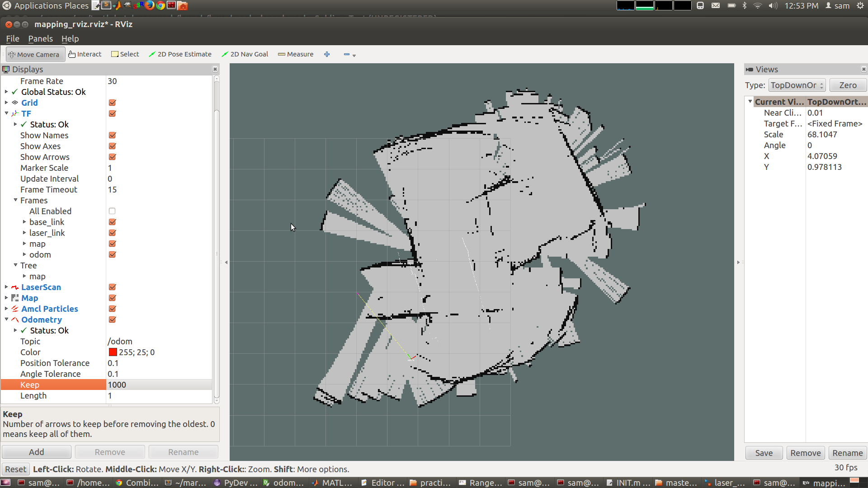Viewport: 868px width, 488px height.
Task: Click the Keep value field 1000
Action: coord(158,385)
